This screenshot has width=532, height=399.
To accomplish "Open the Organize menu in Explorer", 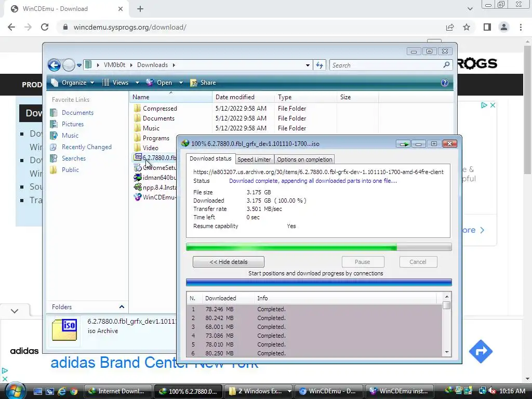I will 72,83.
